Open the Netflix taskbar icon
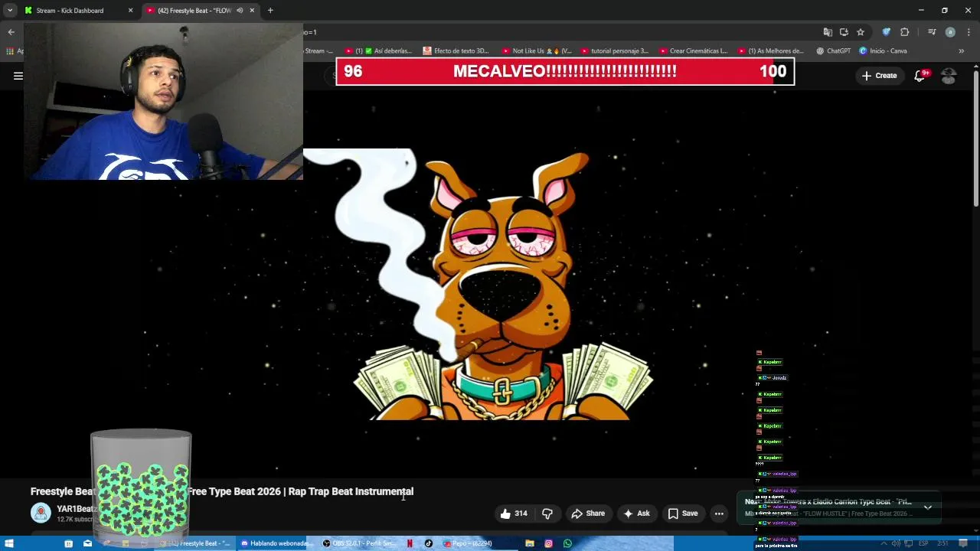Image resolution: width=980 pixels, height=551 pixels. point(410,543)
